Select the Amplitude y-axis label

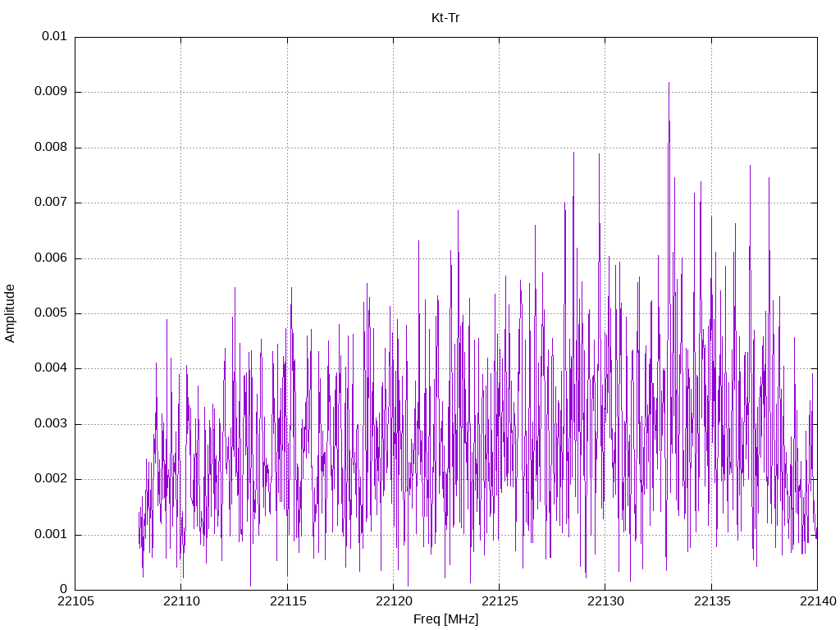pos(10,313)
